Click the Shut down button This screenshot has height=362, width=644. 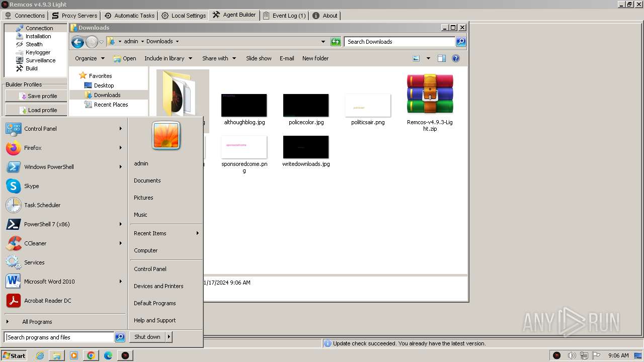click(x=147, y=337)
